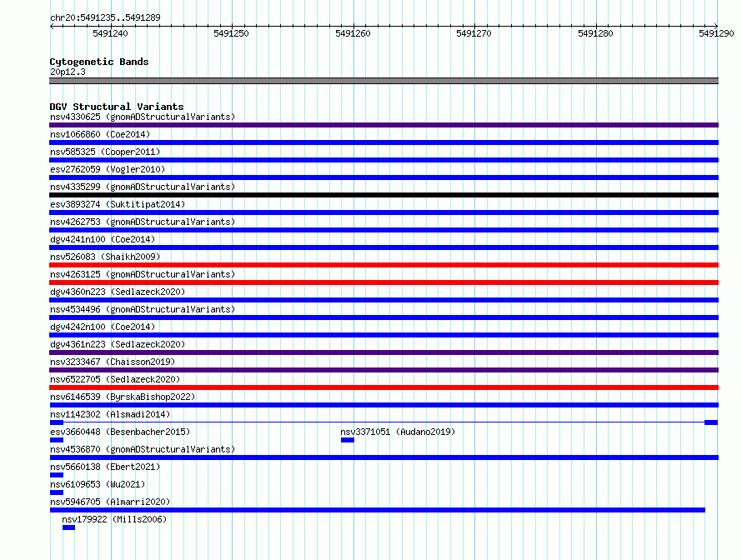This screenshot has height=560, width=742.
Task: Click the nsv4330625 gnomAD variant label
Action: point(143,117)
